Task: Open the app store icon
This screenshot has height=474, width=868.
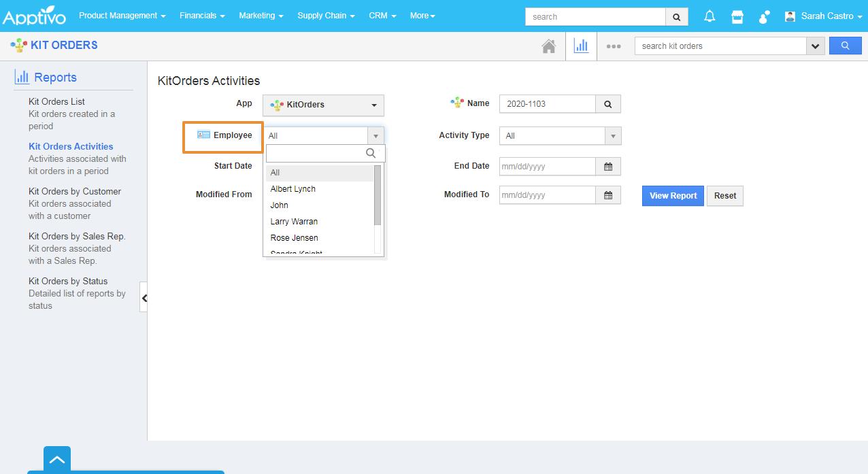Action: (x=737, y=16)
